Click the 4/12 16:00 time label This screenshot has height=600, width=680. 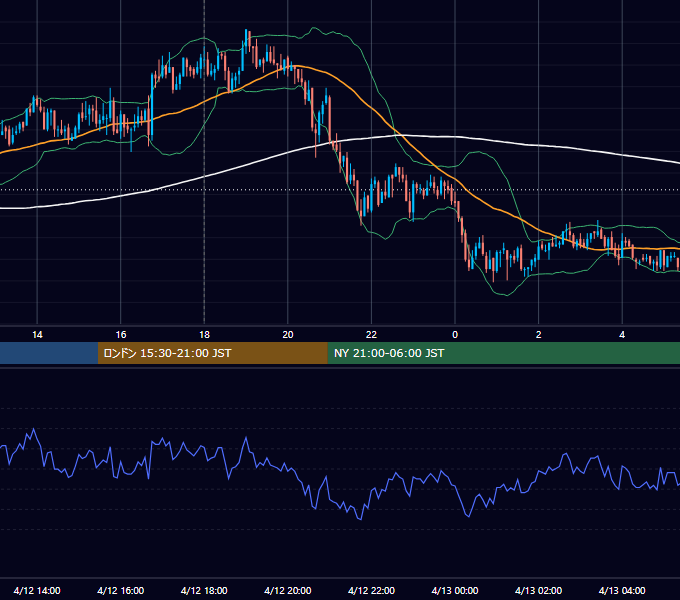pos(121,590)
